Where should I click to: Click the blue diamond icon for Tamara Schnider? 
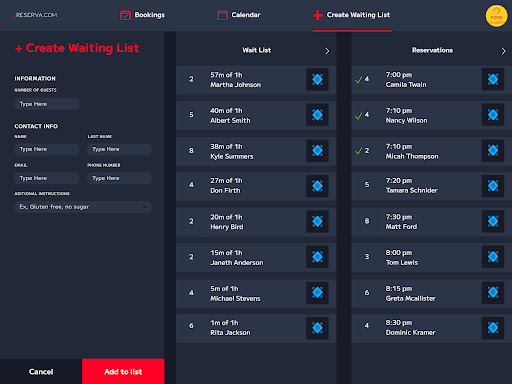(493, 186)
